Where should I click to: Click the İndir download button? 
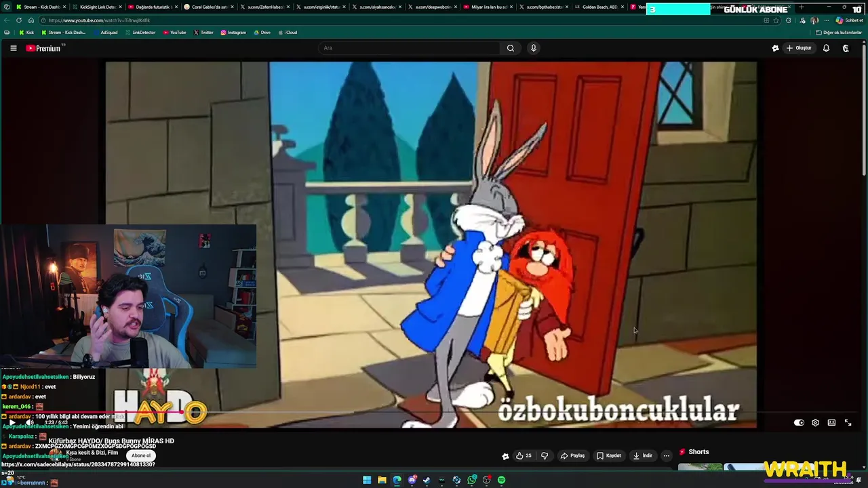(642, 455)
